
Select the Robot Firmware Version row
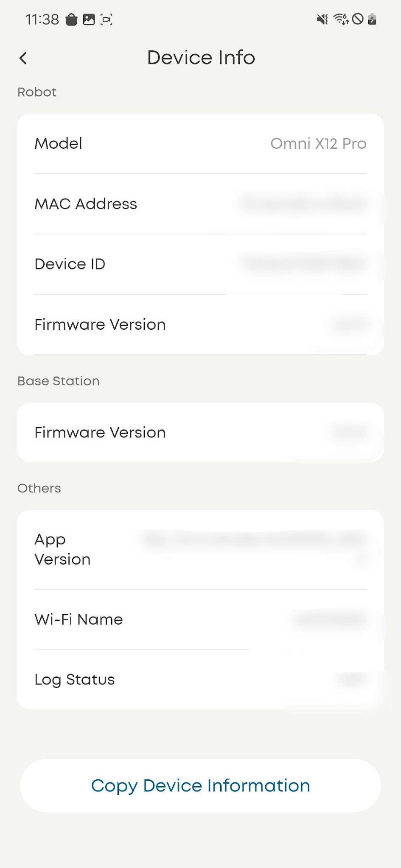[200, 325]
